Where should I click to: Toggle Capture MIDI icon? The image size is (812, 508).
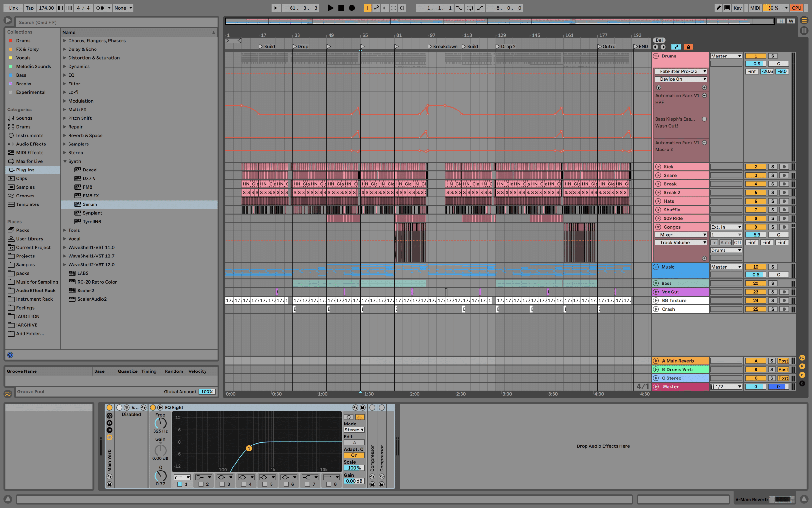coord(394,8)
